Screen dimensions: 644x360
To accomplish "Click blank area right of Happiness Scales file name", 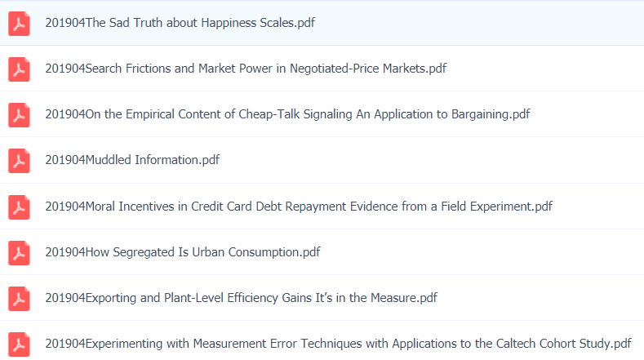I will (482, 23).
